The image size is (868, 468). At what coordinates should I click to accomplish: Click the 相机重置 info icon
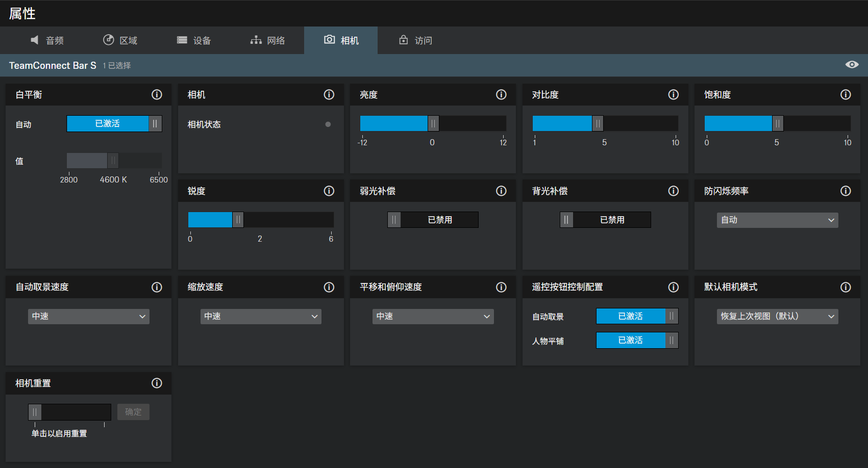(x=157, y=383)
